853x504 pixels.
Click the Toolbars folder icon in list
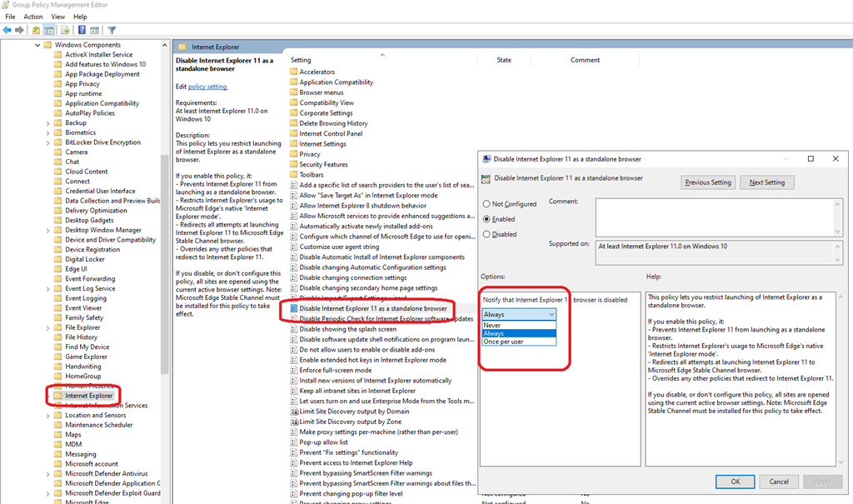coord(293,175)
